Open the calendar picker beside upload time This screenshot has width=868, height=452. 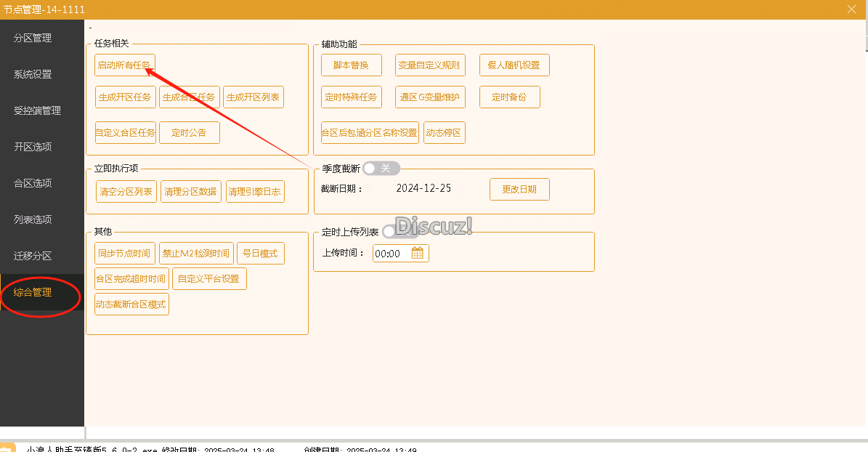419,253
